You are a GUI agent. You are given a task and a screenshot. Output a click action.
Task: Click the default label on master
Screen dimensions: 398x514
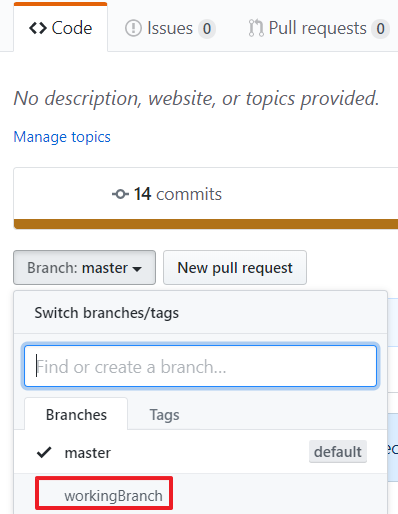tap(338, 452)
